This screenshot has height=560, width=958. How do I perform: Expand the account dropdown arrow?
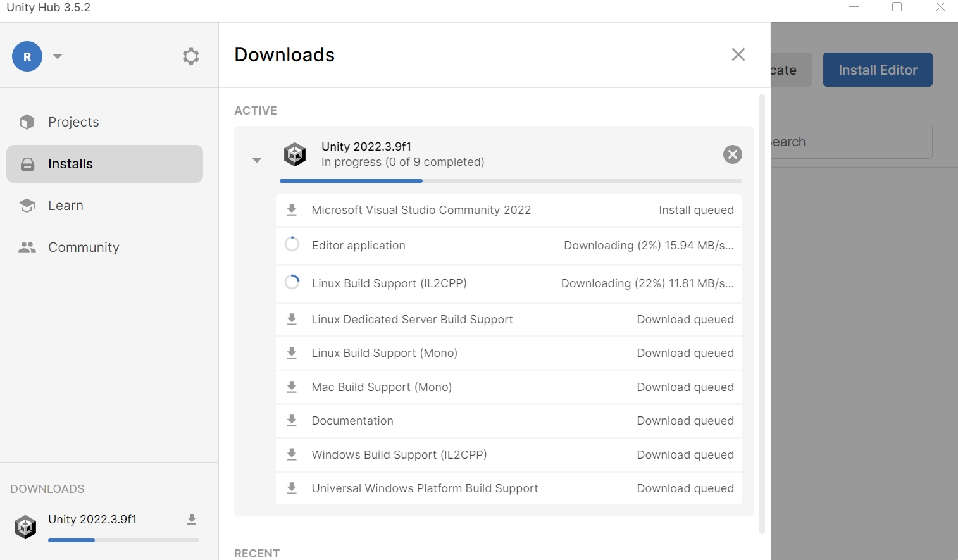(58, 56)
